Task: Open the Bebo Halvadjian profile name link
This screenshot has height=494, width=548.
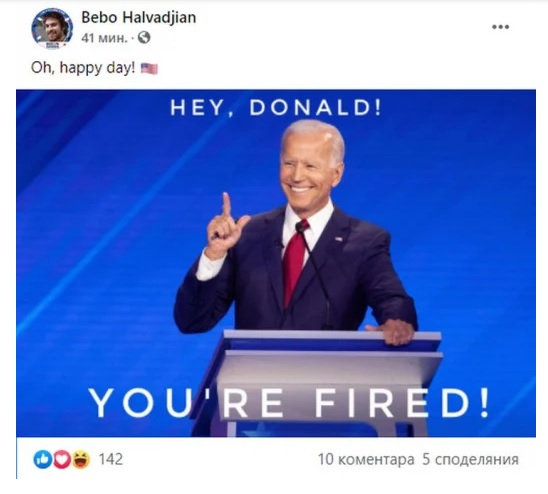Action: click(139, 17)
